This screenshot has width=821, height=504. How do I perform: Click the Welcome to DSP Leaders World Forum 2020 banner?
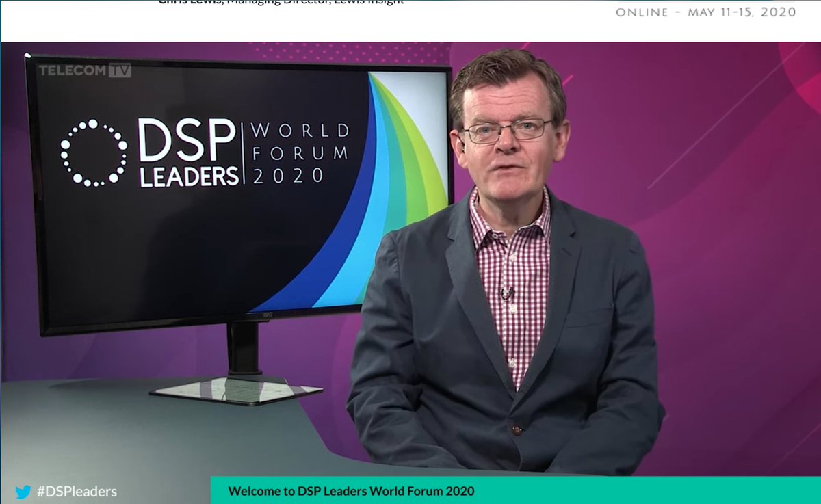pyautogui.click(x=516, y=490)
